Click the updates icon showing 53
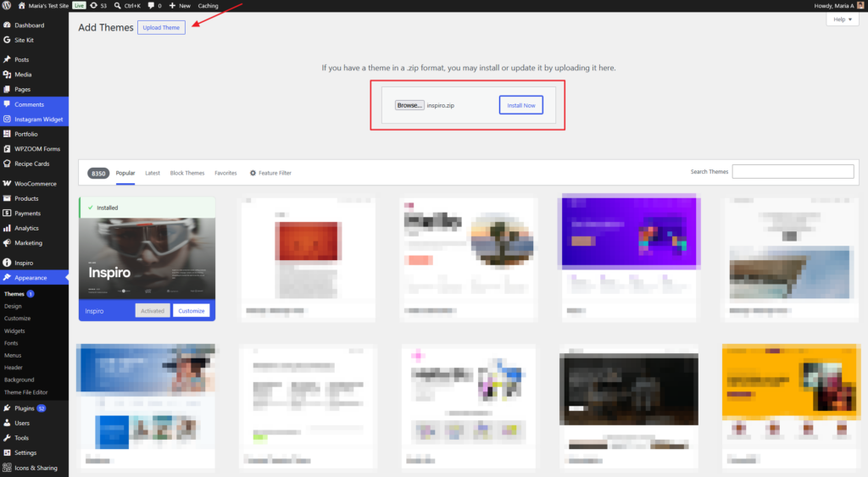This screenshot has height=477, width=868. [x=98, y=6]
